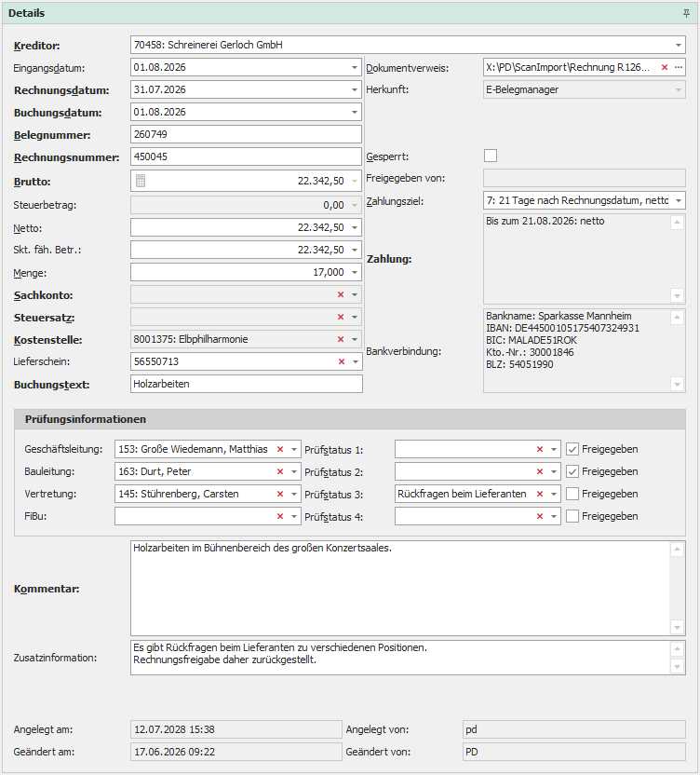Expand the Zahlungsziel dropdown
The image size is (700, 775).
click(x=679, y=200)
